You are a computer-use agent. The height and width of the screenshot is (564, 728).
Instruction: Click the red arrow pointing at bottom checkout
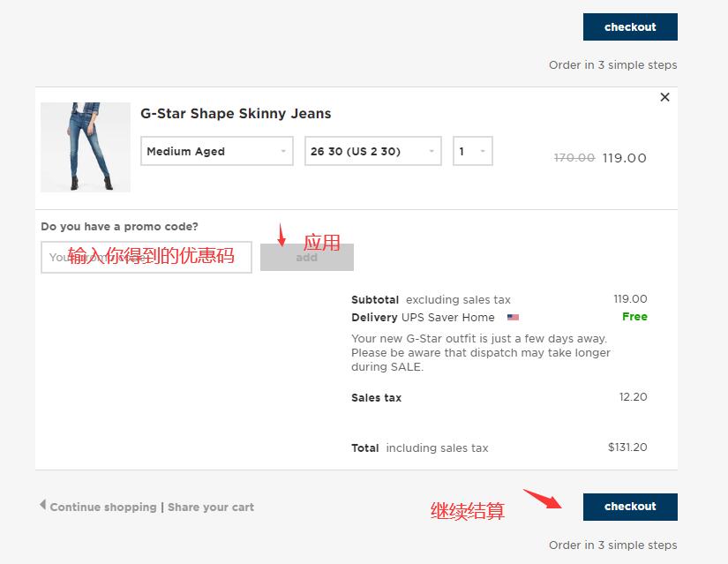tap(542, 499)
